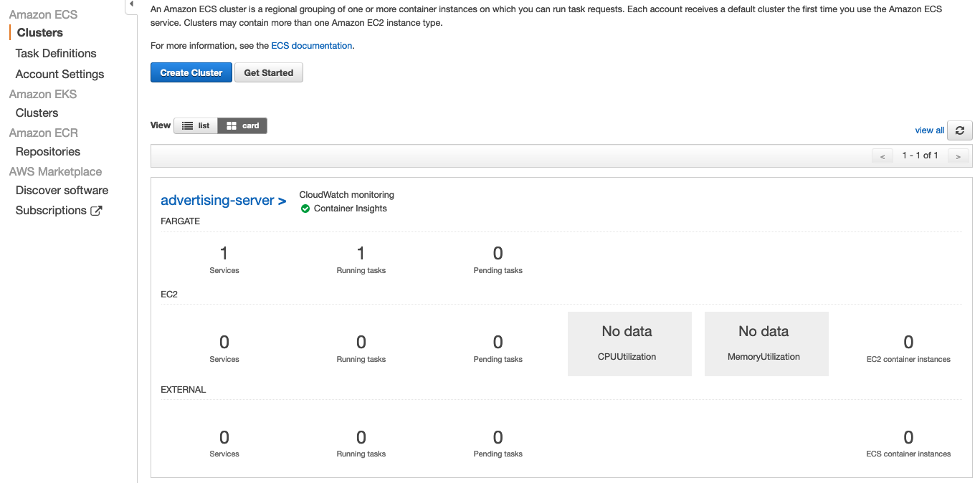980x483 pixels.
Task: Collapse the left navigation sidebar arrow
Action: [x=131, y=4]
